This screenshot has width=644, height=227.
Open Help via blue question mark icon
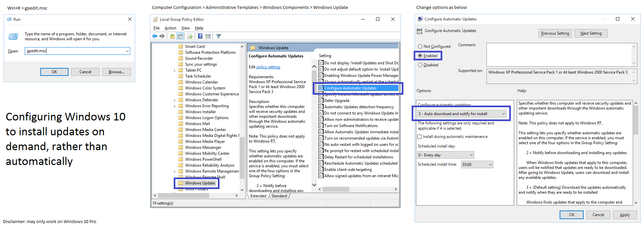pyautogui.click(x=200, y=36)
